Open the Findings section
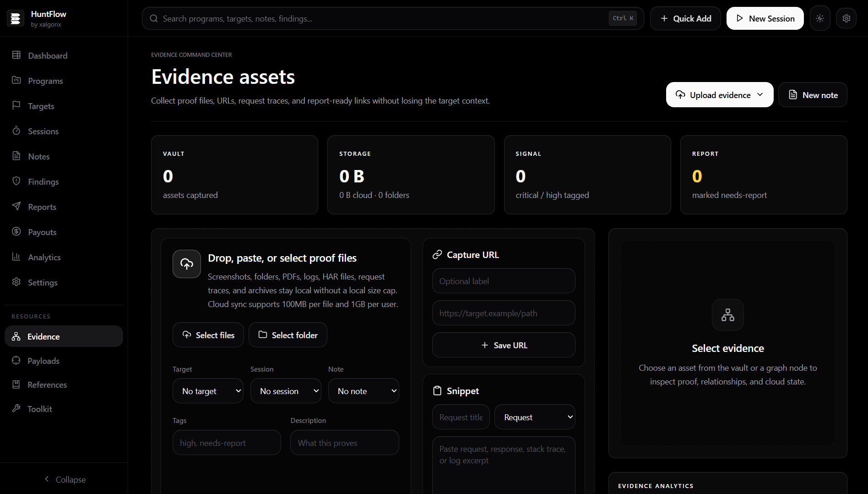Image resolution: width=868 pixels, height=494 pixels. point(64,181)
